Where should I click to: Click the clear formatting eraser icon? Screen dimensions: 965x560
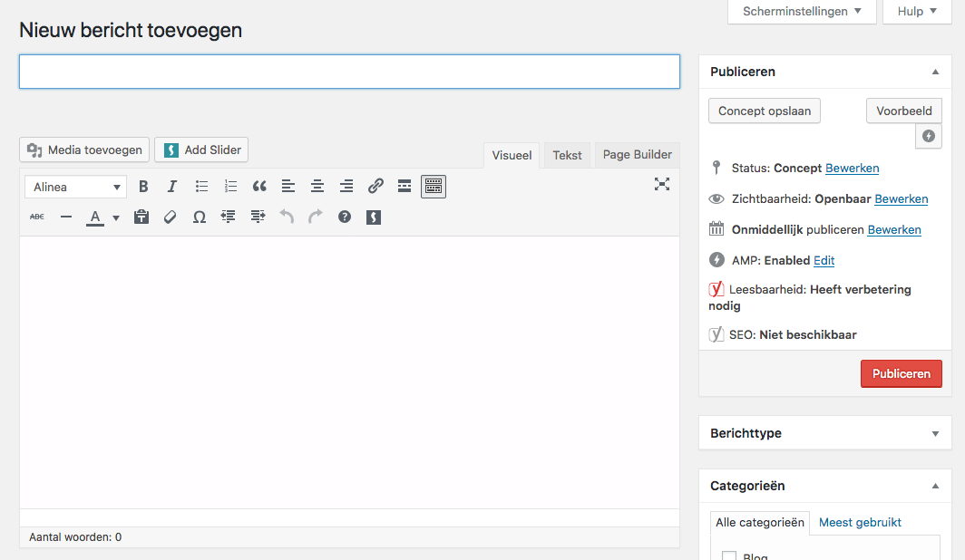point(171,217)
